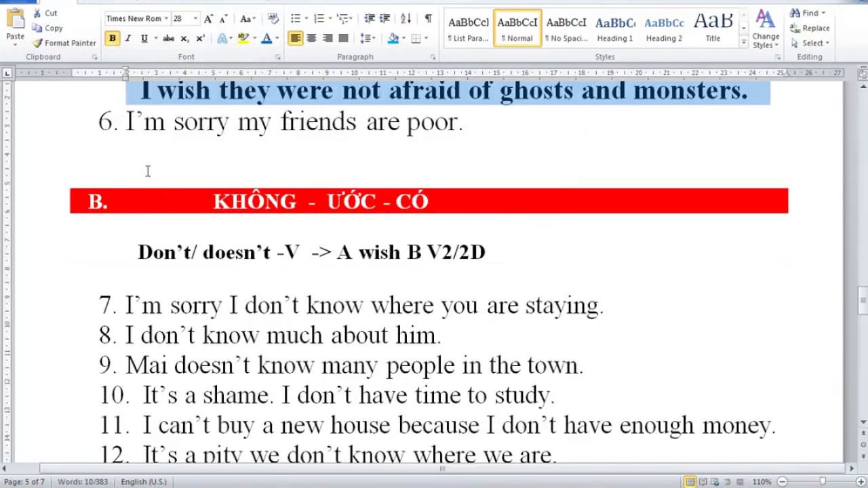Open the font name dropdown
The image size is (868, 488).
(x=165, y=18)
